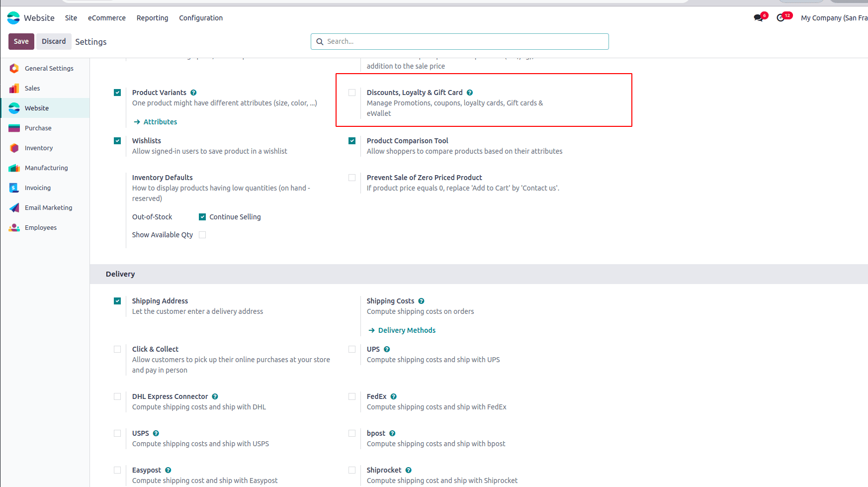This screenshot has width=868, height=487.
Task: Click the Website app logo icon
Action: [13, 18]
